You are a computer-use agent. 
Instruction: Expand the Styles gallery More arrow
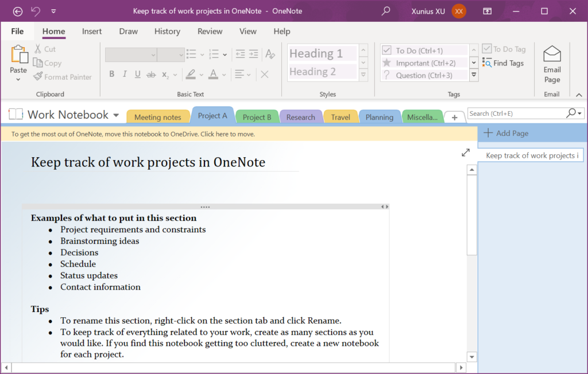363,75
